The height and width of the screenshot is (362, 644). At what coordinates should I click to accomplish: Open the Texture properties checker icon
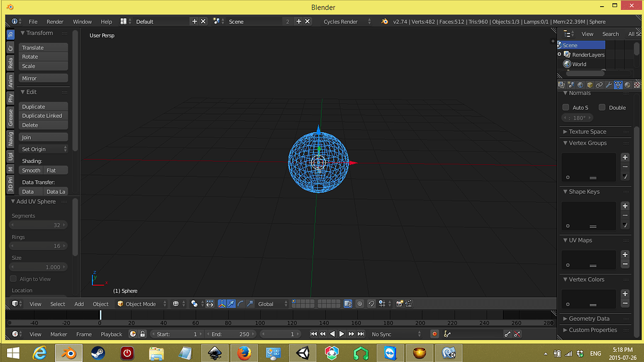(x=636, y=85)
